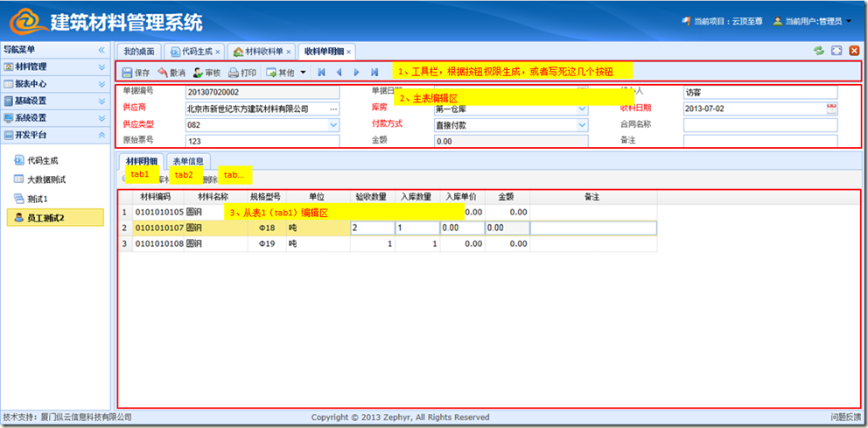868x428 pixels.
Task: Click the 撤消 (Undo) toolbar button
Action: pyautogui.click(x=171, y=73)
